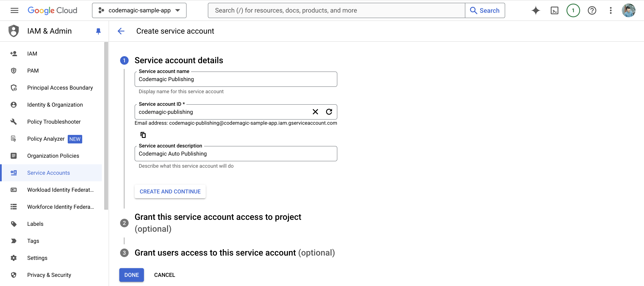This screenshot has width=644, height=286.
Task: Click the clear (X) icon in Service account ID
Action: click(x=315, y=112)
